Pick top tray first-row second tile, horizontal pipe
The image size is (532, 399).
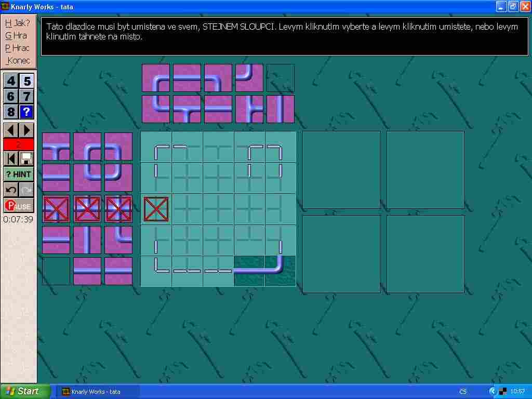(187, 78)
